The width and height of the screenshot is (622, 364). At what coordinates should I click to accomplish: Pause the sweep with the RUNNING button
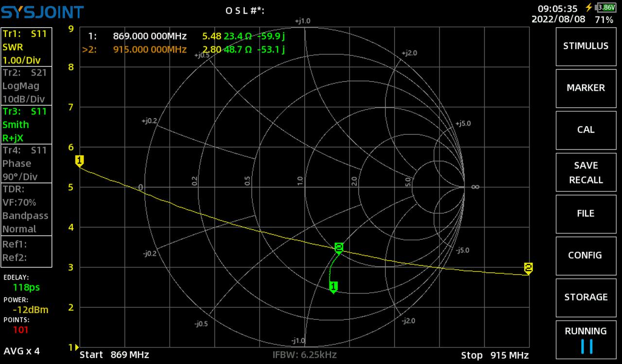click(586, 339)
